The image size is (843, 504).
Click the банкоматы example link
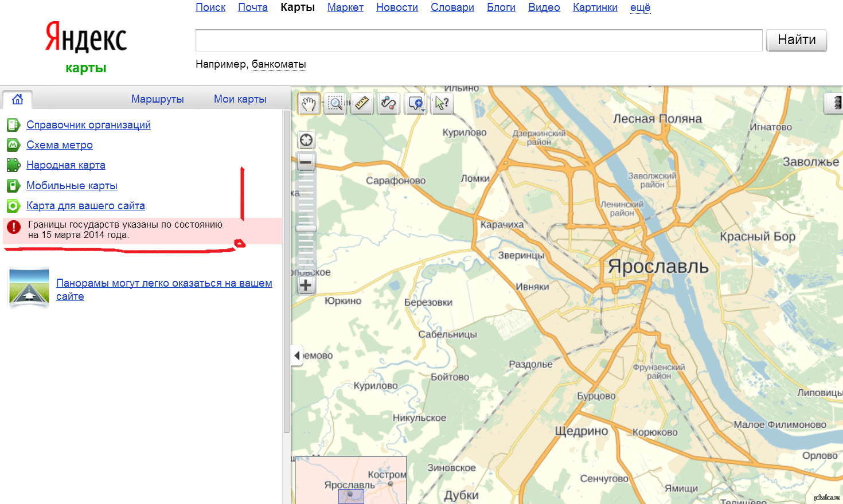[279, 64]
